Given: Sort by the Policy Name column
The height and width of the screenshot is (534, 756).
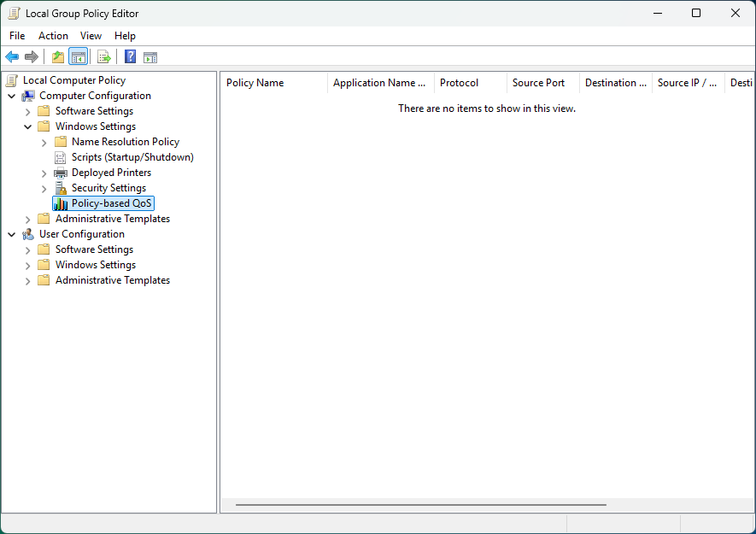Looking at the screenshot, I should pyautogui.click(x=274, y=83).
